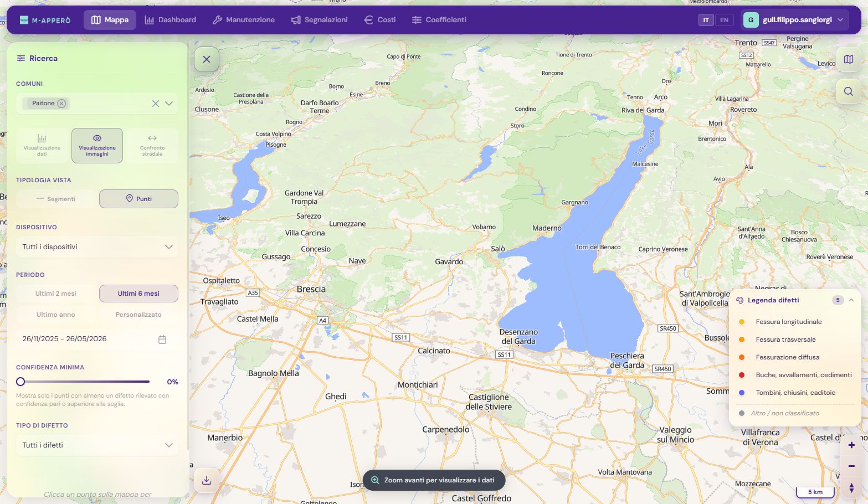Collapse the Legenda difetti panel
Screen dimensions: 868x504
851,300
